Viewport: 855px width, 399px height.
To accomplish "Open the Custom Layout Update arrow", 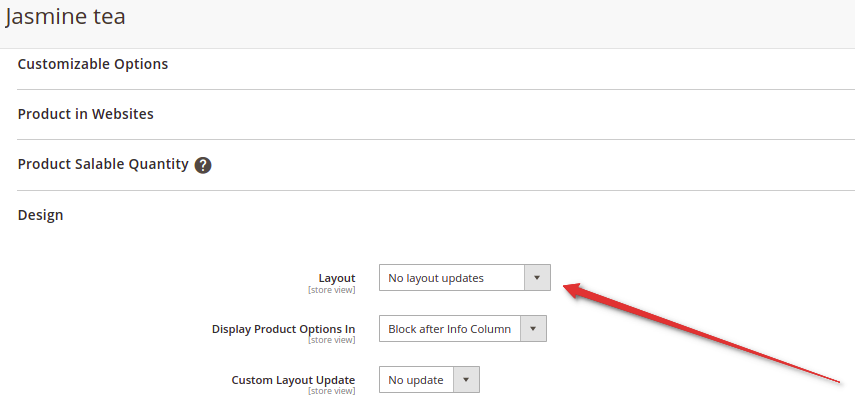I will [x=466, y=380].
